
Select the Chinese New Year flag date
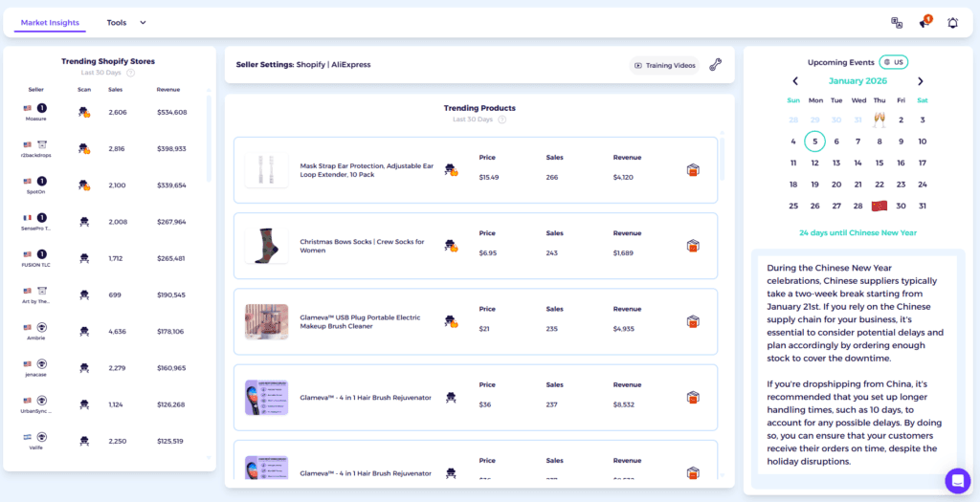pos(880,206)
